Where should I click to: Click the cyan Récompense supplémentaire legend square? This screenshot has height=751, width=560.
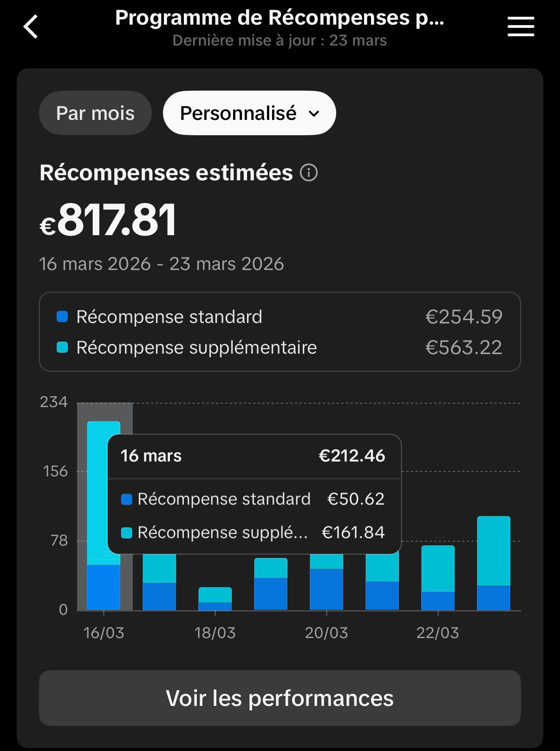(x=62, y=348)
